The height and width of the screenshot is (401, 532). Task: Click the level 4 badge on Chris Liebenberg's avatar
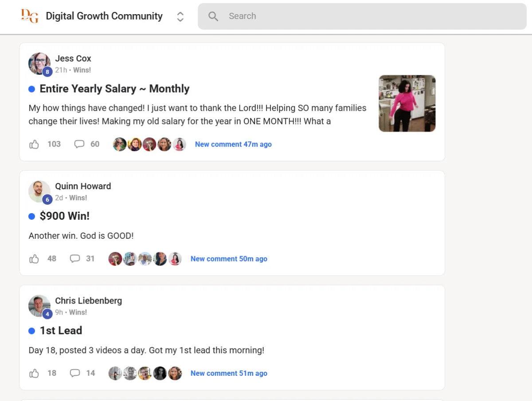pos(47,314)
